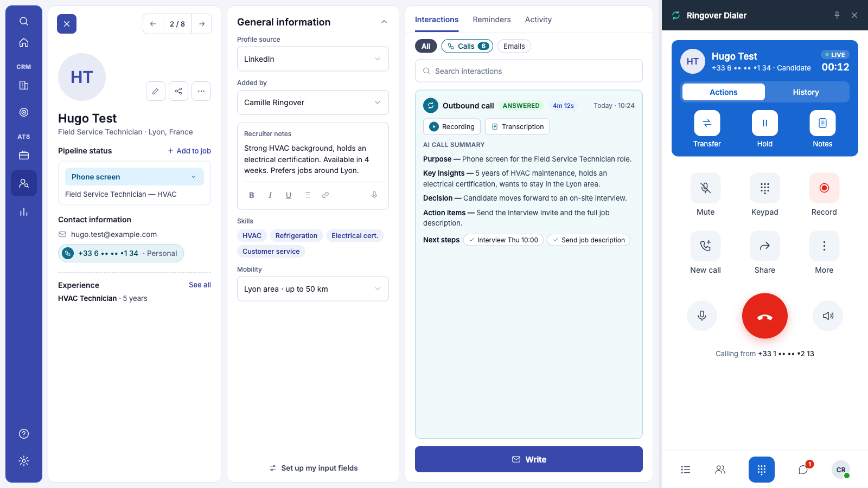The height and width of the screenshot is (488, 868).
Task: Open the share icon beside the edit pencil
Action: 178,91
